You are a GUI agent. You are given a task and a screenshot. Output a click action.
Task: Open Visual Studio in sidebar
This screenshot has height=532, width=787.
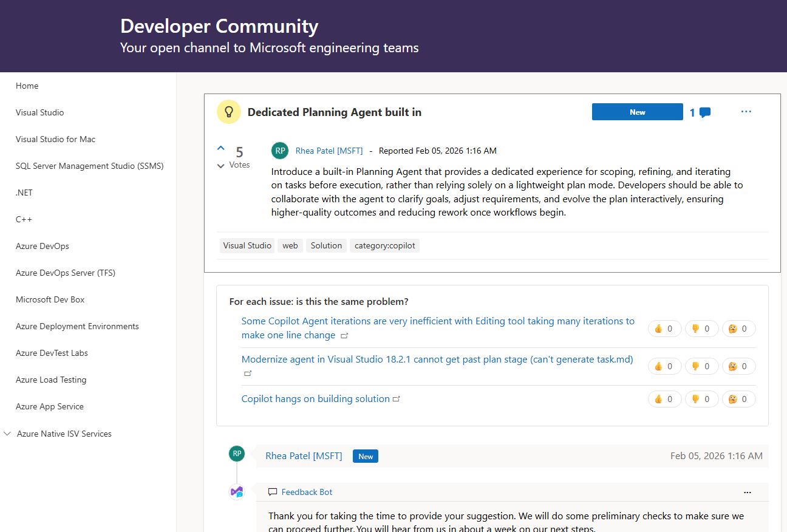[x=40, y=112]
